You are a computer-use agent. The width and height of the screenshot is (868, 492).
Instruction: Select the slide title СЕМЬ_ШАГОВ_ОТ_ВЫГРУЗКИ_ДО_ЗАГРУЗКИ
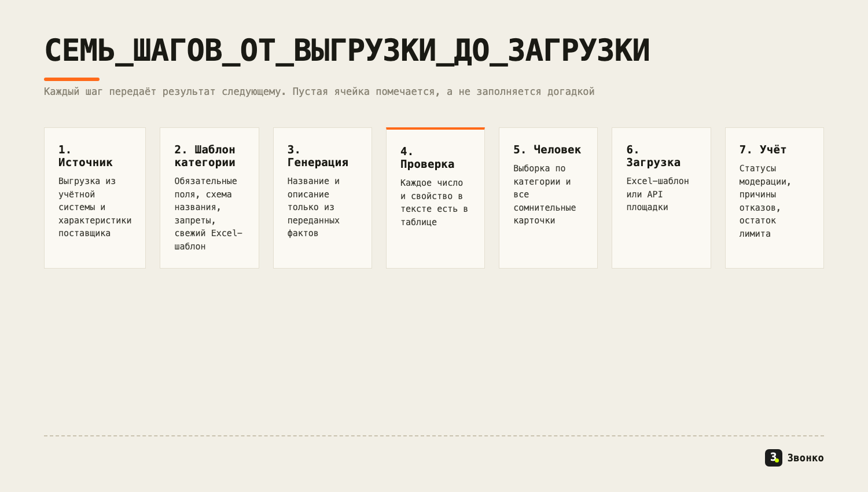pyautogui.click(x=347, y=50)
